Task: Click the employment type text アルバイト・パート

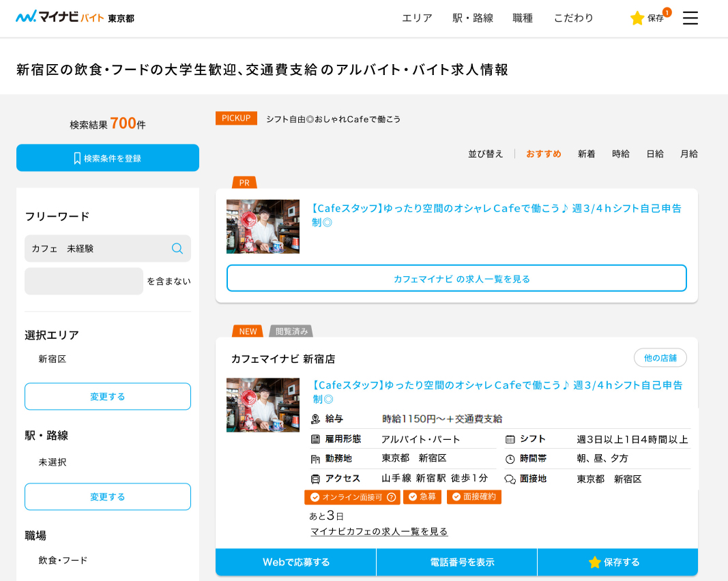Action: pos(421,439)
